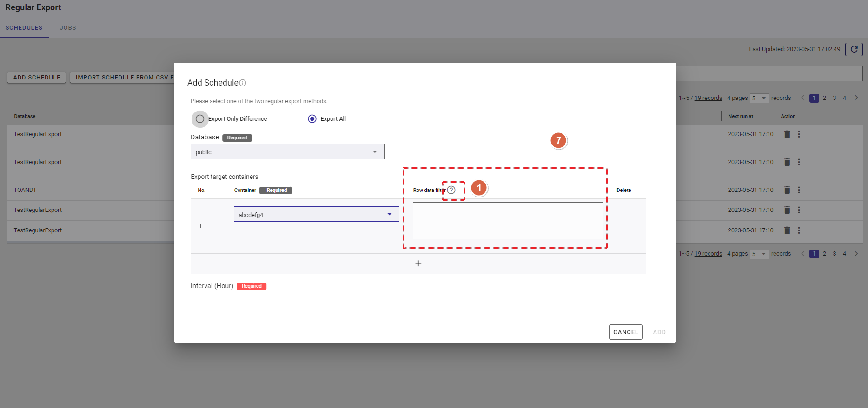Click the refresh icon beside Last Updated
This screenshot has width=868, height=408.
point(854,49)
